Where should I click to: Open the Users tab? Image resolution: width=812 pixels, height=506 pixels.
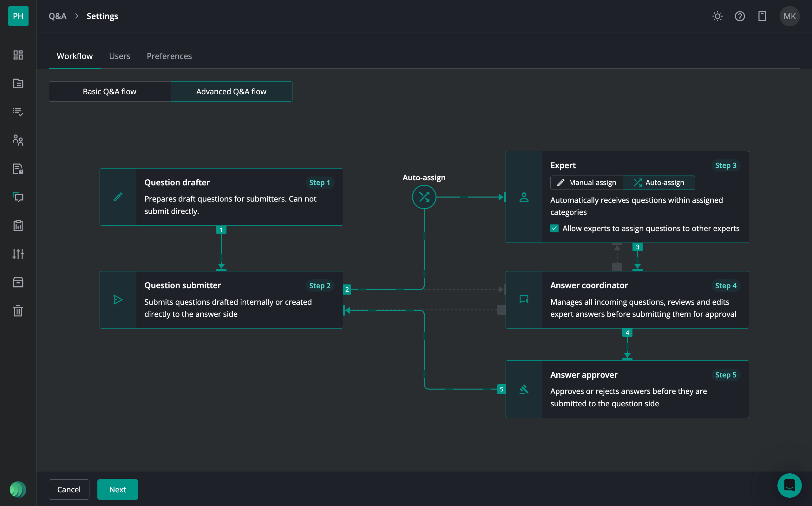tap(120, 56)
